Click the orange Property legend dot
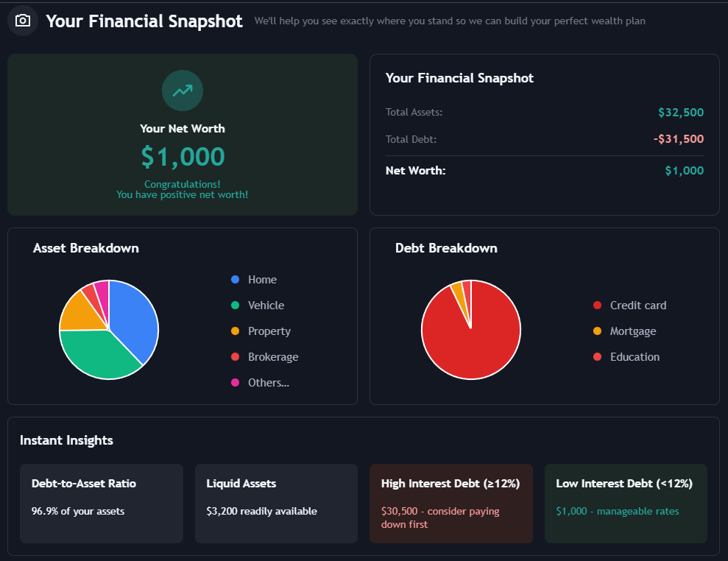This screenshot has height=561, width=728. pyautogui.click(x=236, y=331)
